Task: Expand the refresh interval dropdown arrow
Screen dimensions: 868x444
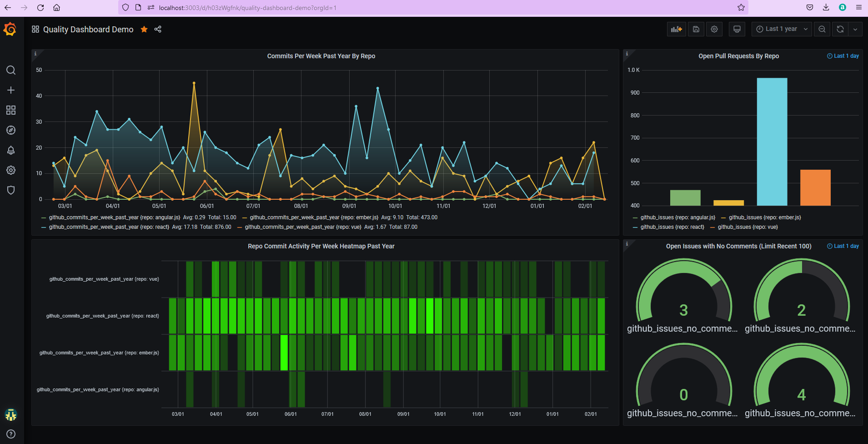Action: tap(855, 29)
